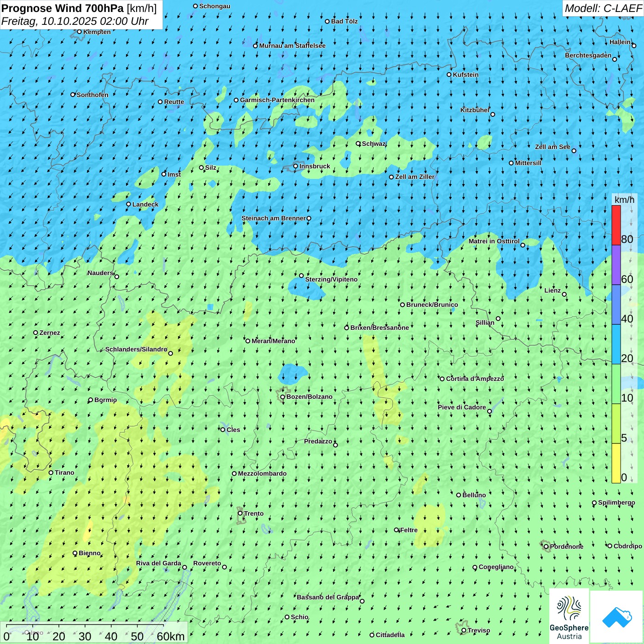644x644 pixels.
Task: Click the Mezzolombardo label
Action: click(262, 473)
